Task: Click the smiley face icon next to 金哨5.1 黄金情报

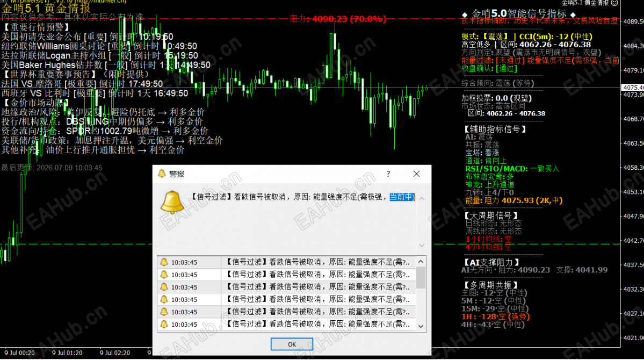Action: pos(614,3)
